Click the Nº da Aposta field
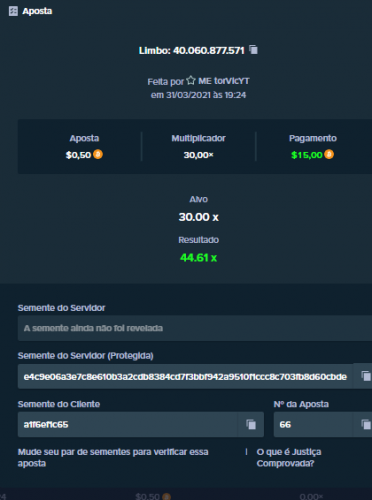Image resolution: width=372 pixels, height=500 pixels. [x=313, y=424]
